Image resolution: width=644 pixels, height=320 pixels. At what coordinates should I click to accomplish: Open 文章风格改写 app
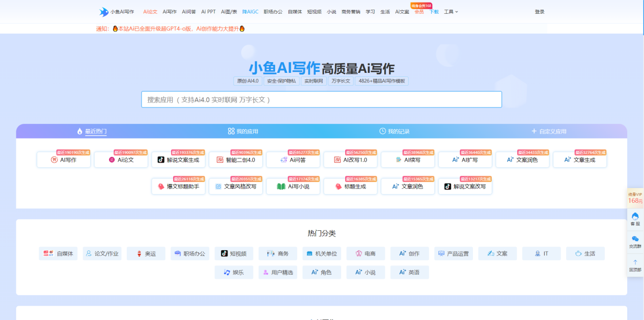tap(236, 186)
